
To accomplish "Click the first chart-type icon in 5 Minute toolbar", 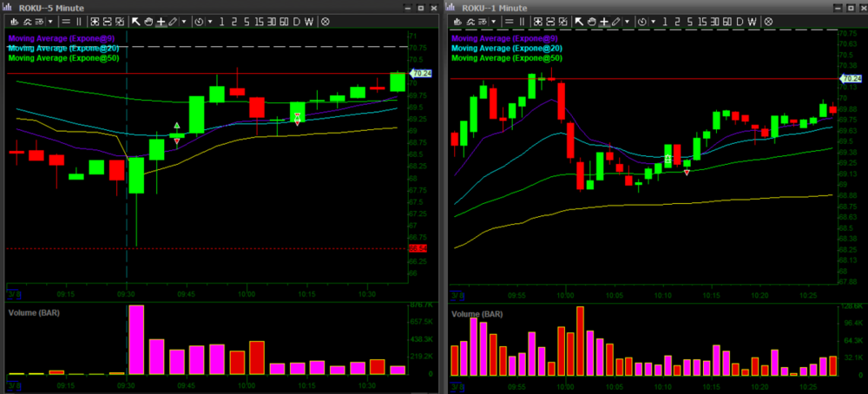I will 13,20.
